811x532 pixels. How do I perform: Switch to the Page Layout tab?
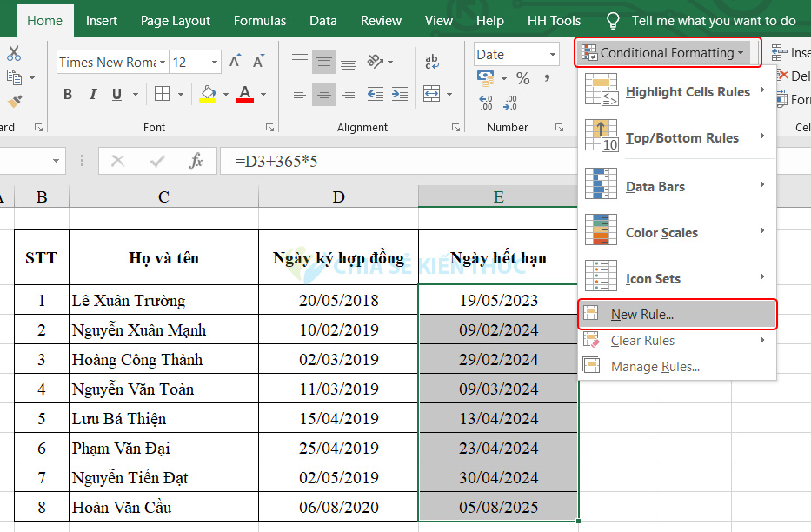(x=176, y=20)
